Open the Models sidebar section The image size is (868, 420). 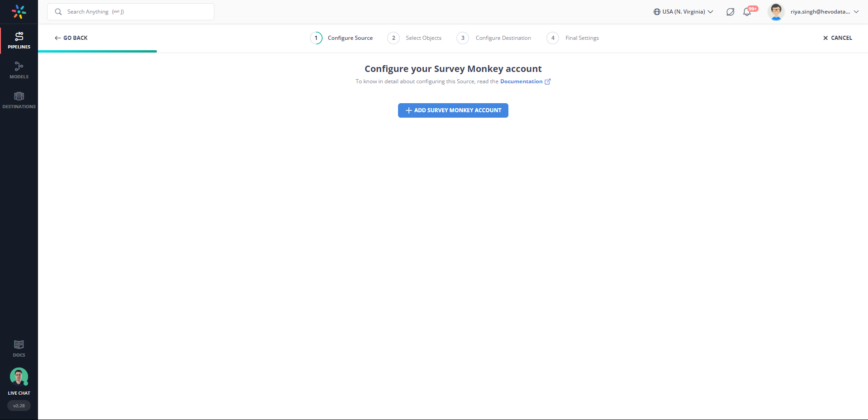tap(19, 70)
